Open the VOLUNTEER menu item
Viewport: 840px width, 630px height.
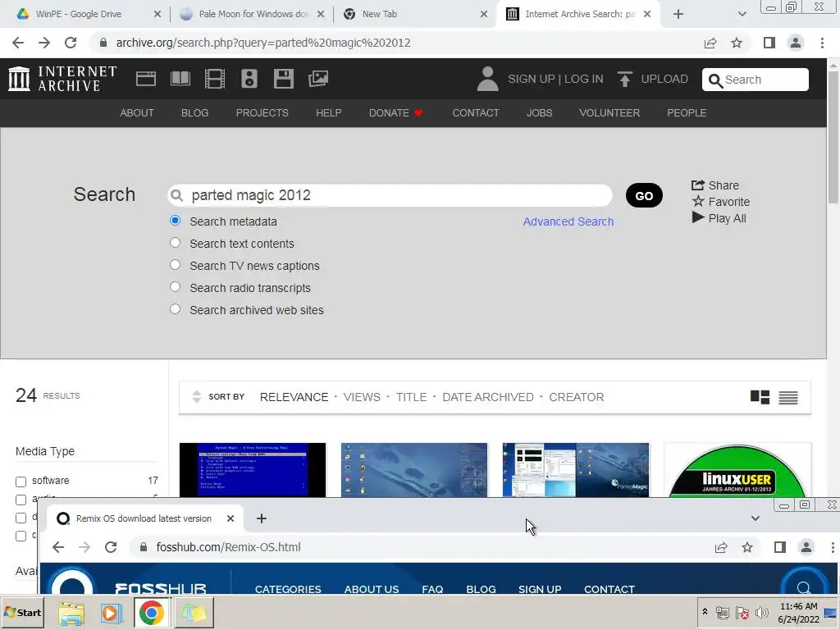(609, 113)
